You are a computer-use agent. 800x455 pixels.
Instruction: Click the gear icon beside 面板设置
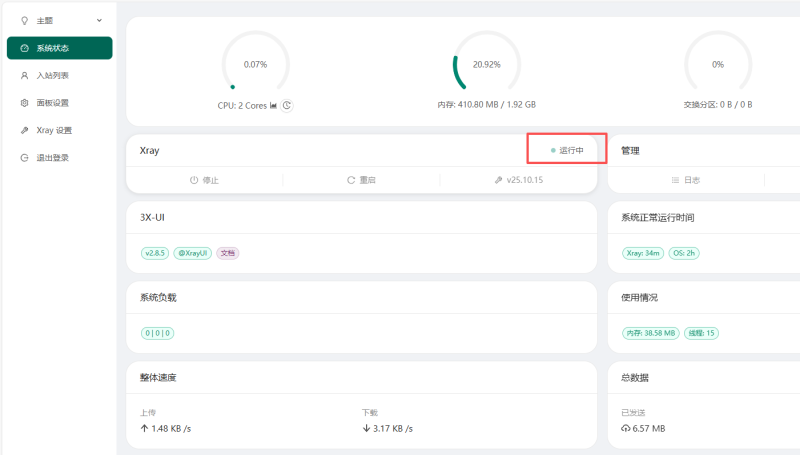tap(24, 103)
